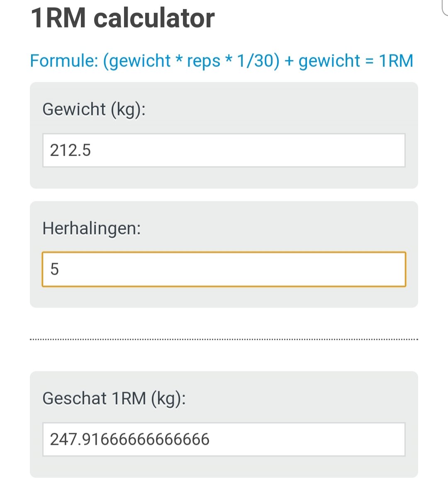Click "reps" in the formula line
The height and width of the screenshot is (498, 448).
coord(203,61)
